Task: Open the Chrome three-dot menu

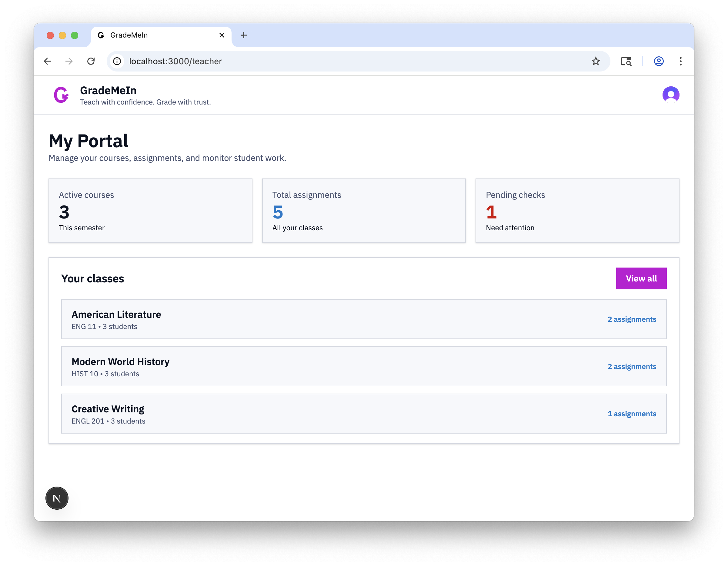Action: 680,61
